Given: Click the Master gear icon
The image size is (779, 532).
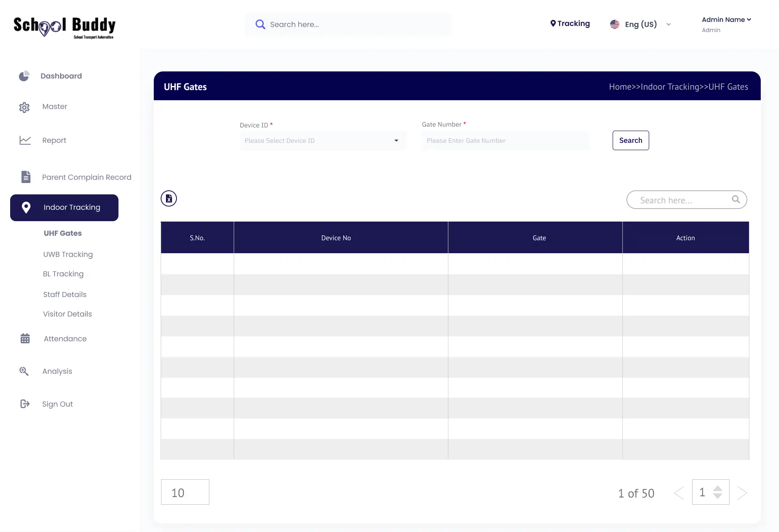Looking at the screenshot, I should tap(24, 107).
